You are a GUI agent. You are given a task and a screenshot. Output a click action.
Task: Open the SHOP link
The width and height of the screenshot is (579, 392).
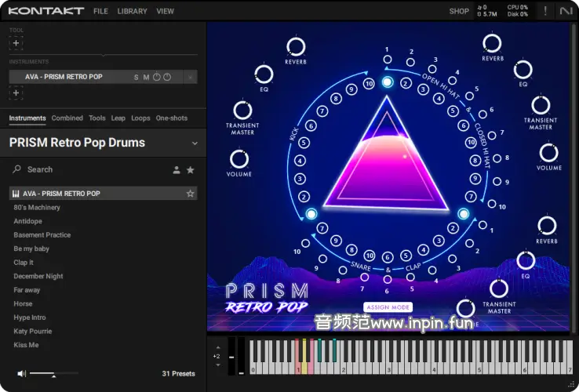pos(459,12)
